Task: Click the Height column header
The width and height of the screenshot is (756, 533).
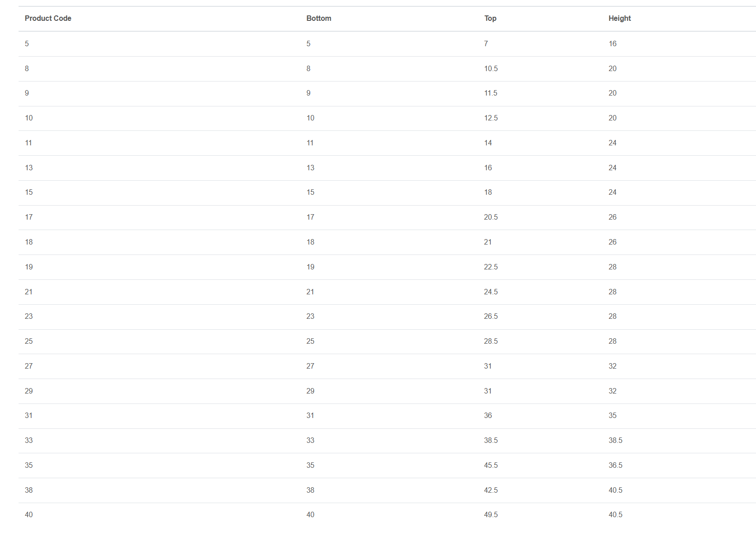Action: (619, 19)
